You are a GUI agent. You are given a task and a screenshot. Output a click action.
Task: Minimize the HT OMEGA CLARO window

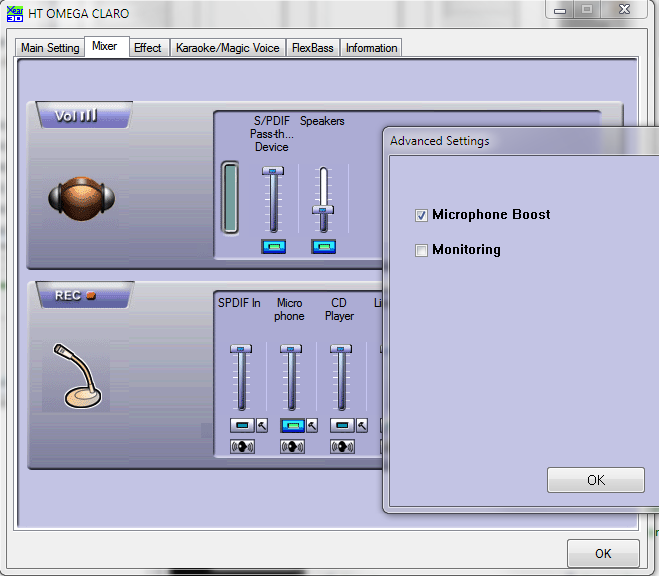tap(560, 10)
